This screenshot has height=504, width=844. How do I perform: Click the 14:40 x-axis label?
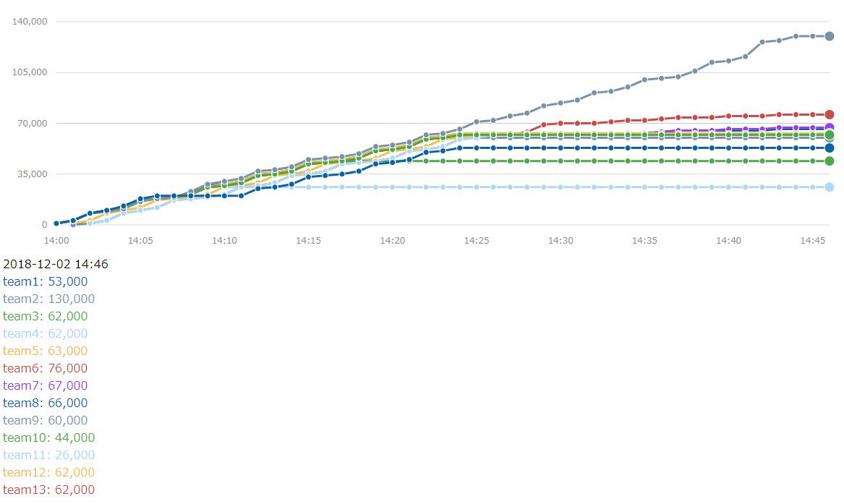pyautogui.click(x=728, y=241)
